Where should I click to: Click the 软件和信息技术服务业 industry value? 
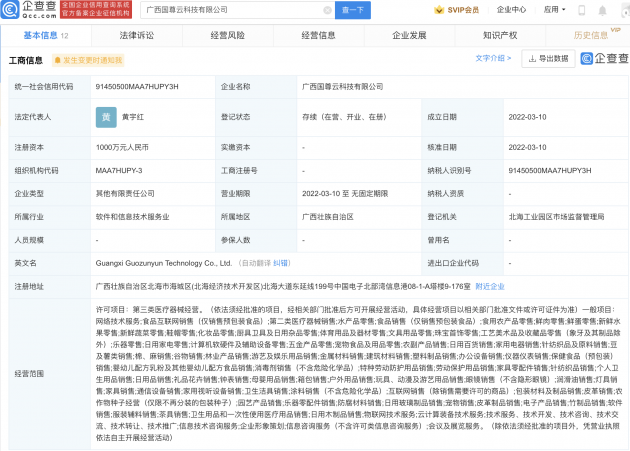[x=133, y=217]
